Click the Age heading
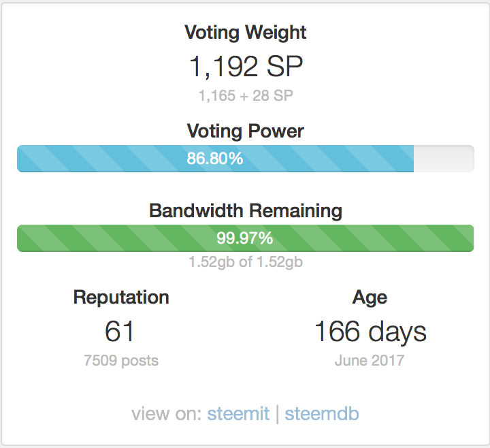 tap(370, 297)
